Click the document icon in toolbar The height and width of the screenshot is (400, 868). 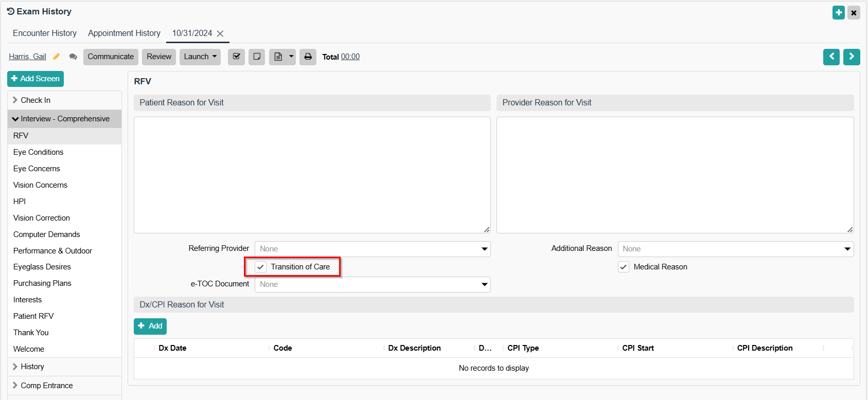pyautogui.click(x=278, y=57)
